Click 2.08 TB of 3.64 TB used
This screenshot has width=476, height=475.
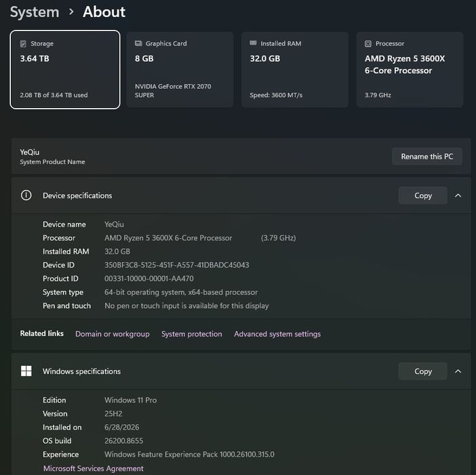[54, 95]
